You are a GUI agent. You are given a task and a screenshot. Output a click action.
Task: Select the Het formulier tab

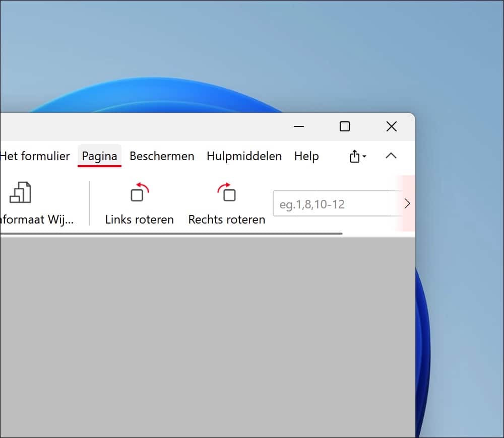point(35,156)
